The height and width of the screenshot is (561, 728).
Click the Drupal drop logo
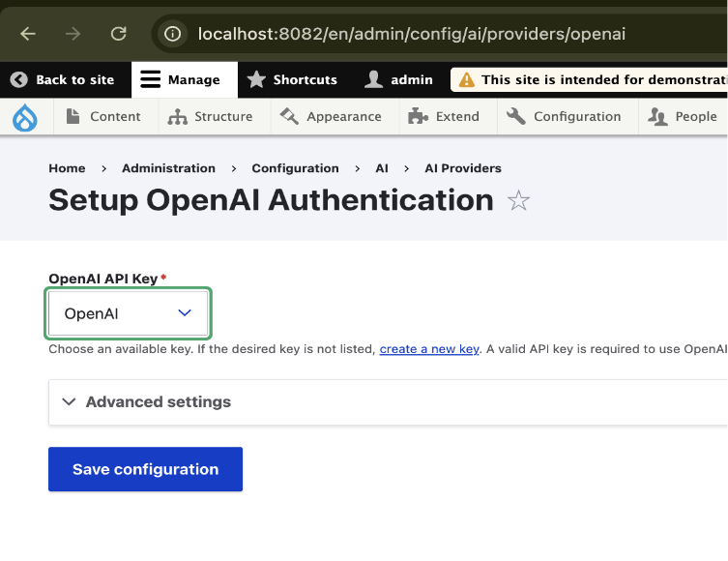[25, 117]
